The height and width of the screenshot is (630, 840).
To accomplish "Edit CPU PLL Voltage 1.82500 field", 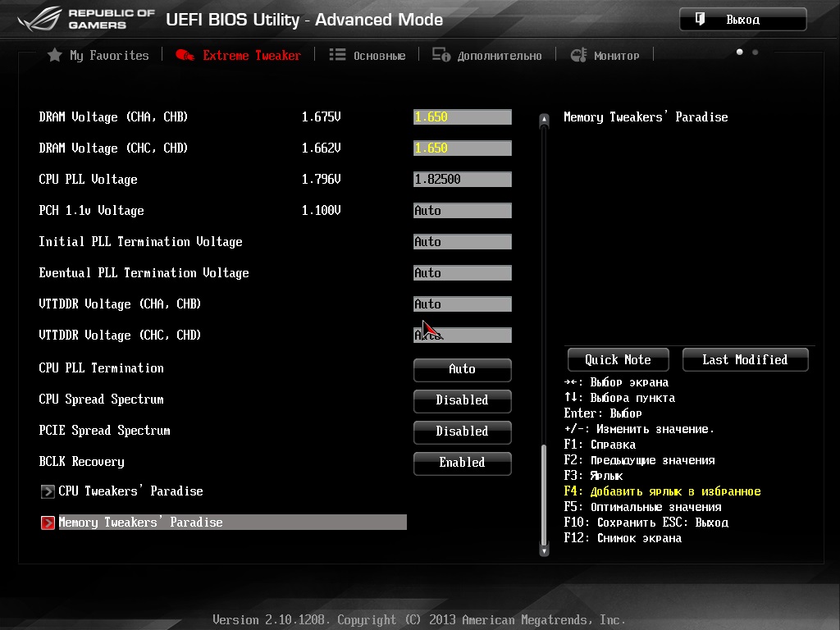I will pos(463,179).
